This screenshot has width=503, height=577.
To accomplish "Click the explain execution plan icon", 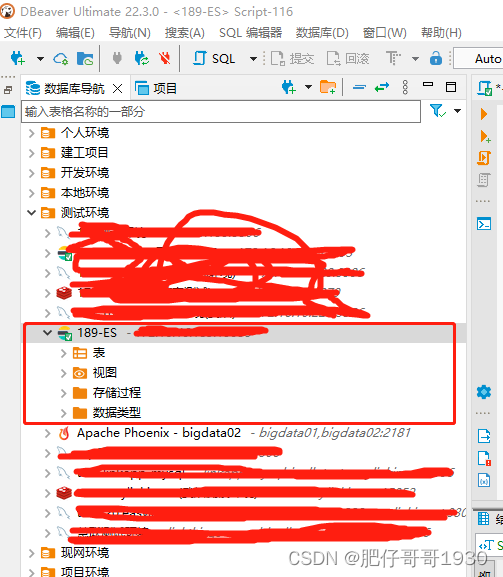I will click(483, 180).
